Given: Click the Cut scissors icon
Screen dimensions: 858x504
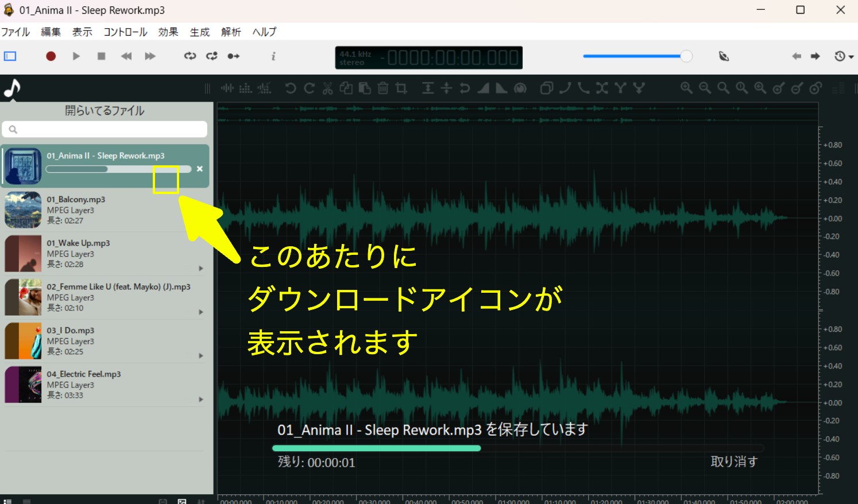Looking at the screenshot, I should (x=327, y=88).
